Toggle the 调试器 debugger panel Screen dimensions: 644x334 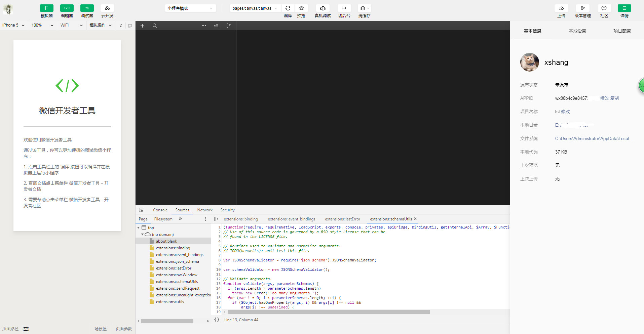(87, 8)
